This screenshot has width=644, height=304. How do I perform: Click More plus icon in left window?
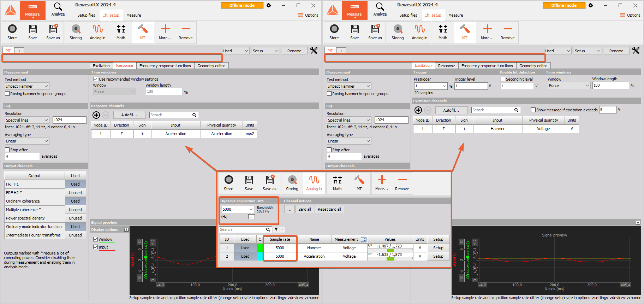(x=165, y=32)
